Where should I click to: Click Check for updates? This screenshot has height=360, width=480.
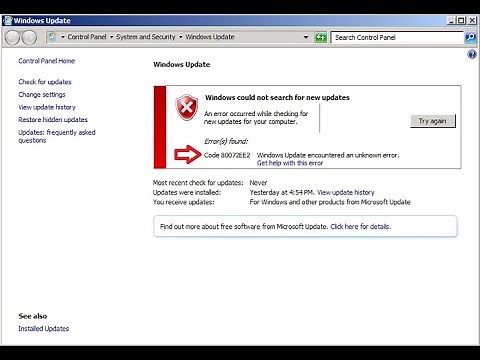click(x=45, y=82)
